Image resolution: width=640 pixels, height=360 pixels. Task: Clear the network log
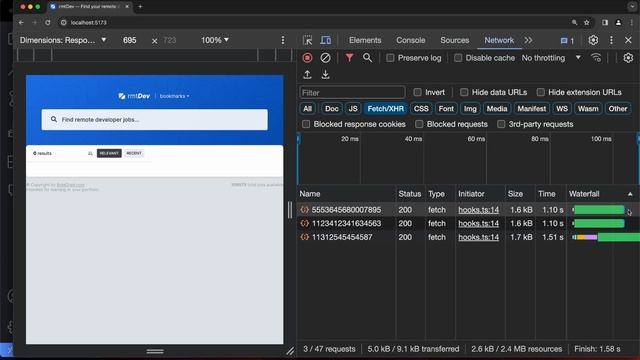tap(325, 58)
